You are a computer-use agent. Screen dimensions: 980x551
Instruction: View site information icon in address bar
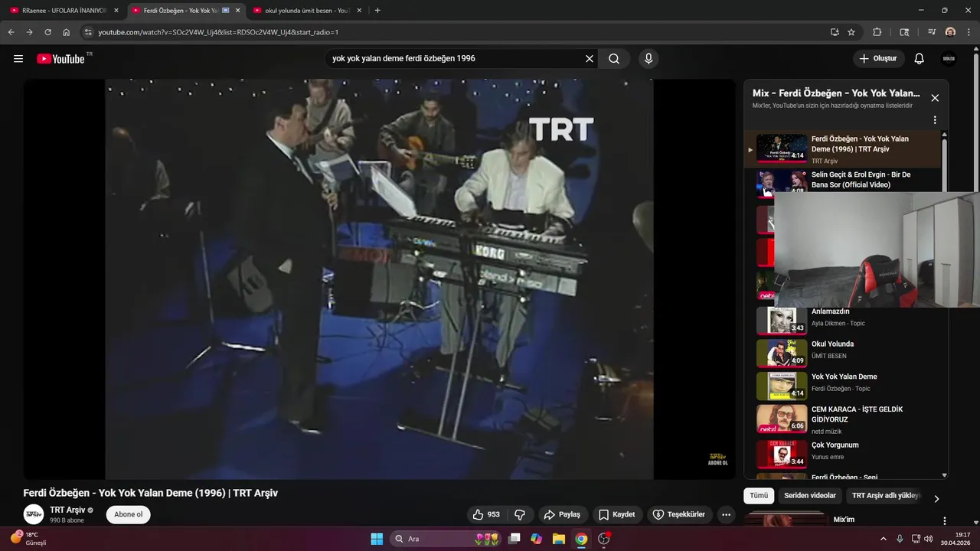(x=88, y=32)
